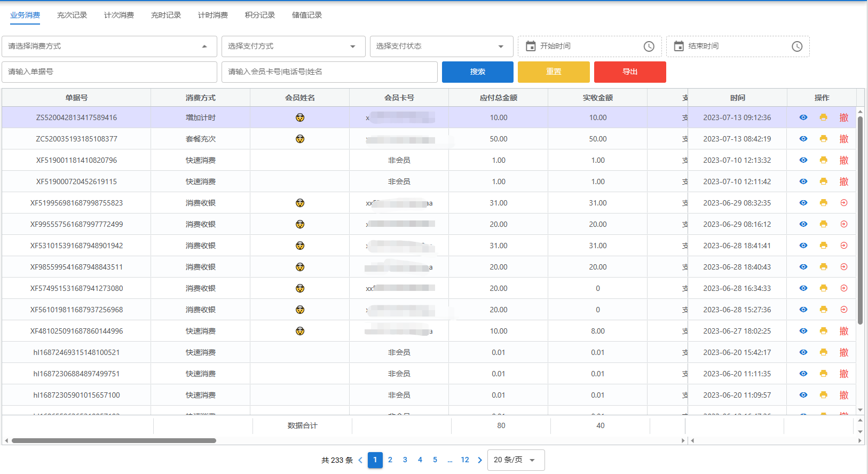Revoke order hl16872306884897499751
The height and width of the screenshot is (474, 868).
click(x=844, y=374)
